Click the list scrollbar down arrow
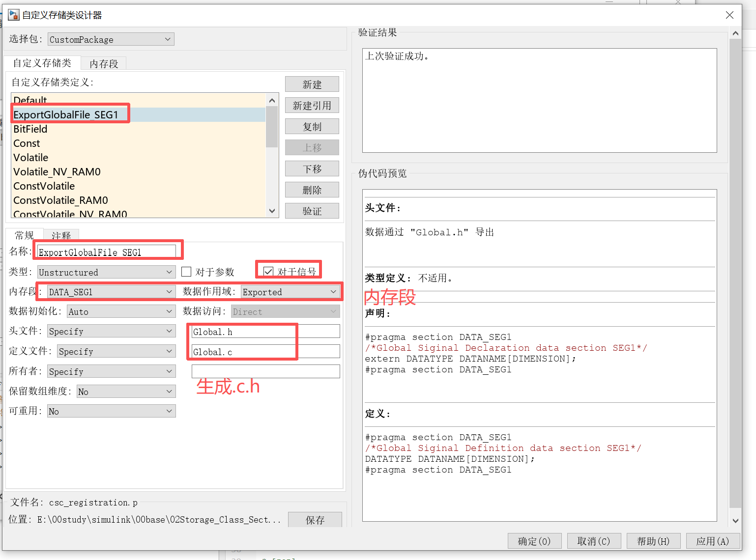This screenshot has width=756, height=560. [x=272, y=211]
